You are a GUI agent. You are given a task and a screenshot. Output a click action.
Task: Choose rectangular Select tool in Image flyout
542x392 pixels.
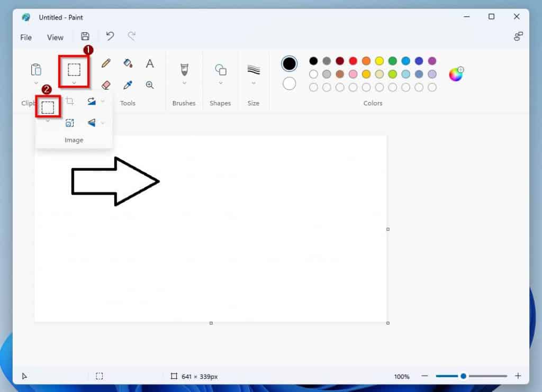(x=48, y=107)
